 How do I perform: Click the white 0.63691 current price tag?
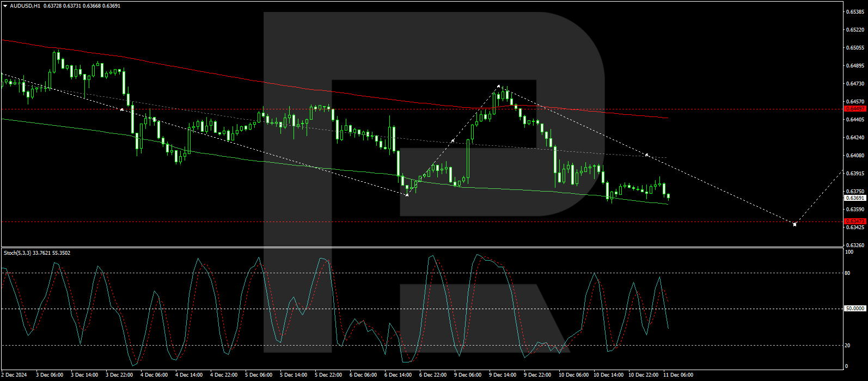[854, 198]
